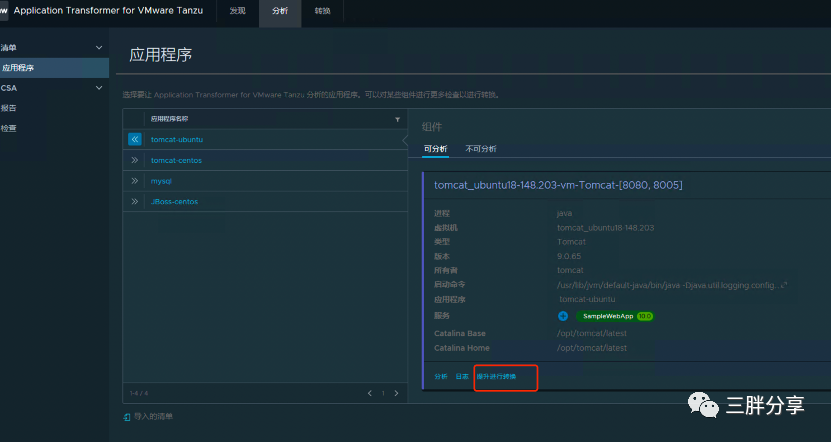Click the SampleWebApp service badge
This screenshot has height=442, width=832.
pos(616,316)
